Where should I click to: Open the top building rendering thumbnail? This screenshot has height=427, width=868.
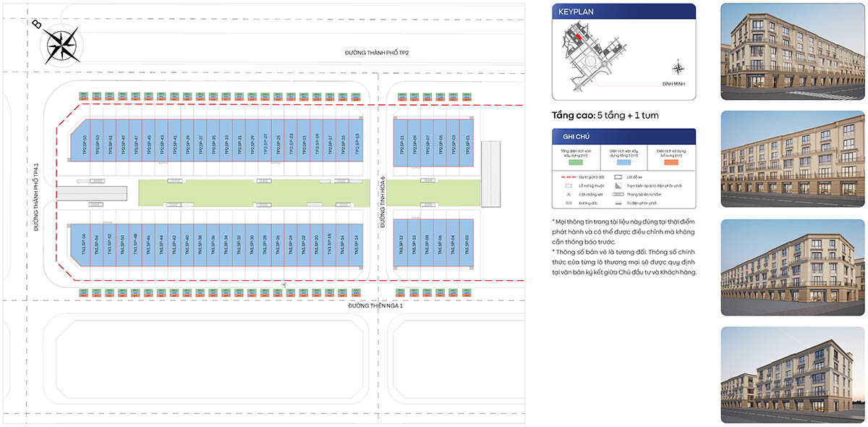click(792, 51)
